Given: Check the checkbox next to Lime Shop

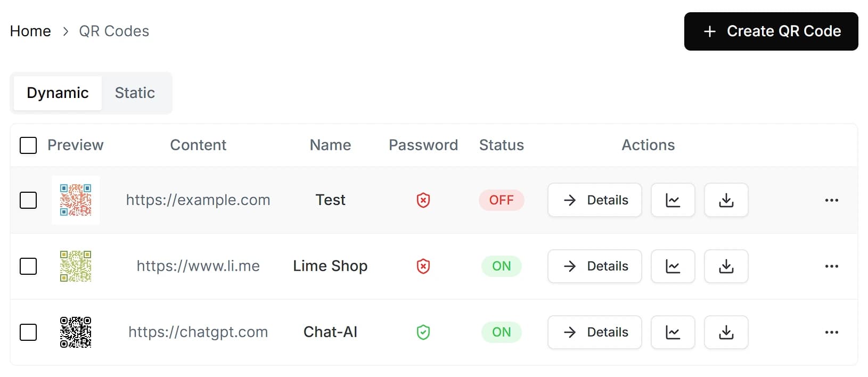Looking at the screenshot, I should tap(28, 266).
